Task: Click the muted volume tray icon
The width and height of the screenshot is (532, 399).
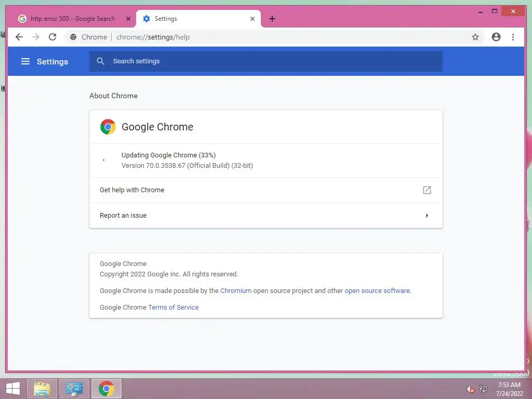Action: [470, 389]
